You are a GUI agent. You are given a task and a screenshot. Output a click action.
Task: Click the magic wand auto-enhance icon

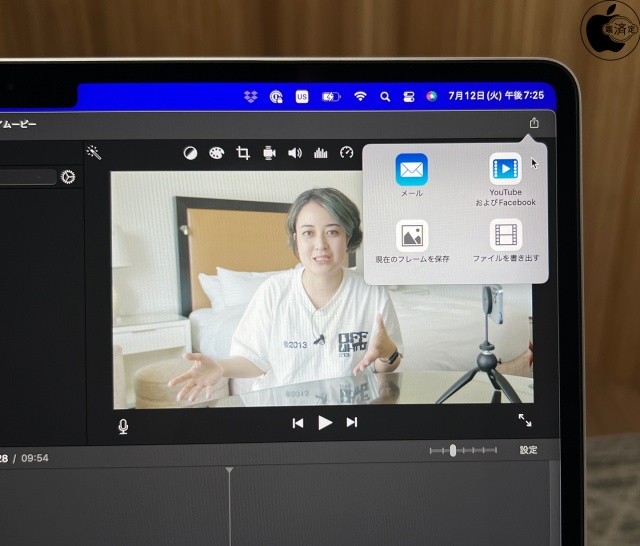94,153
